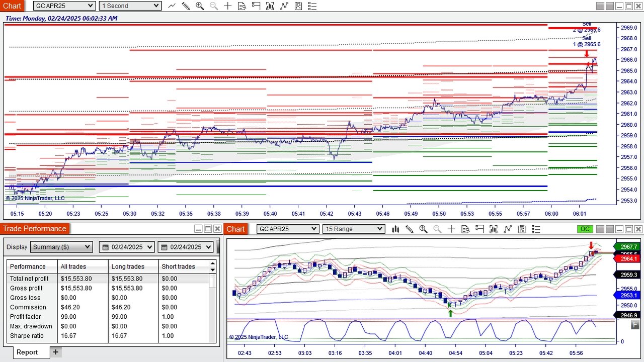
Task: Select the Sharpe ratio row label
Action: click(x=27, y=336)
